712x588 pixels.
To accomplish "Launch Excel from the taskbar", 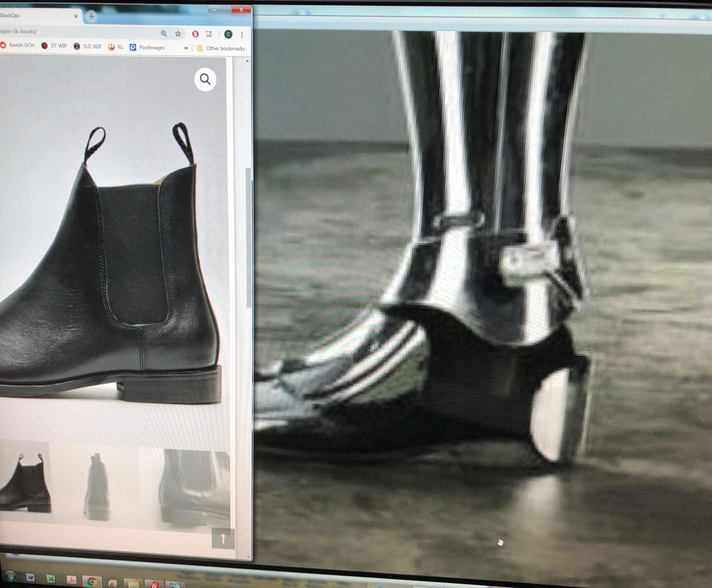I will pyautogui.click(x=51, y=579).
